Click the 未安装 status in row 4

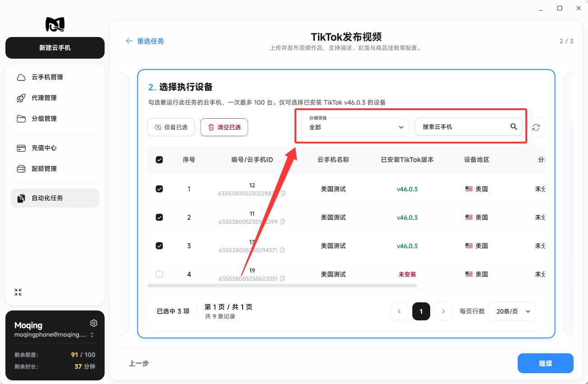pos(407,274)
